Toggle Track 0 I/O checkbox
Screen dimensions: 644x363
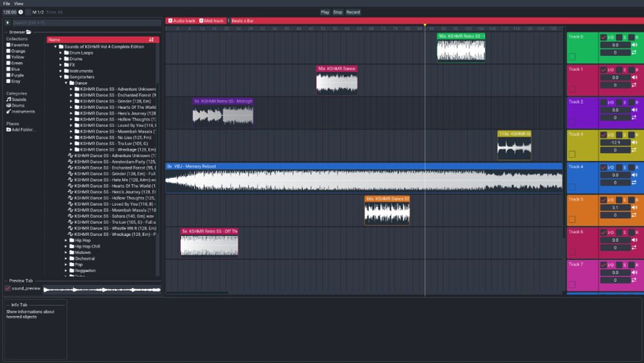point(603,37)
